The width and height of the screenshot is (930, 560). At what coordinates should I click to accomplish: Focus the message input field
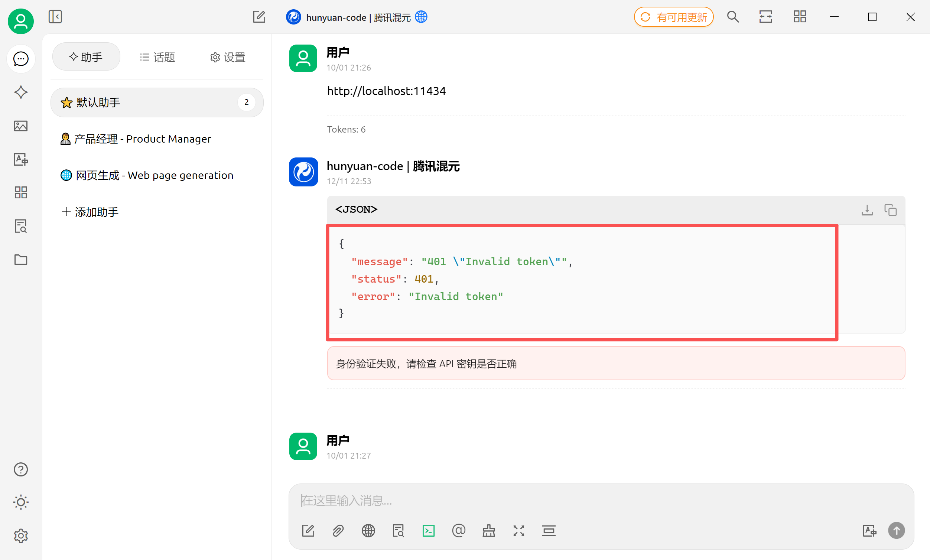pyautogui.click(x=566, y=500)
